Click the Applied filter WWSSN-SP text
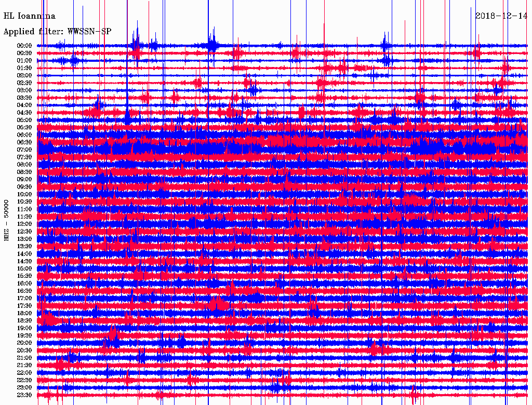532x405 pixels. coord(58,32)
